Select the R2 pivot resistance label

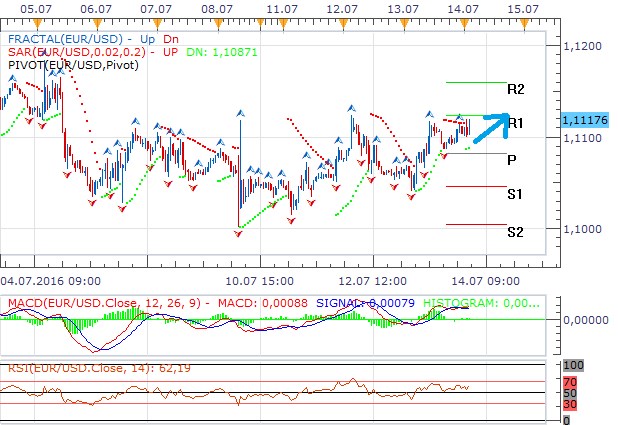click(x=516, y=89)
